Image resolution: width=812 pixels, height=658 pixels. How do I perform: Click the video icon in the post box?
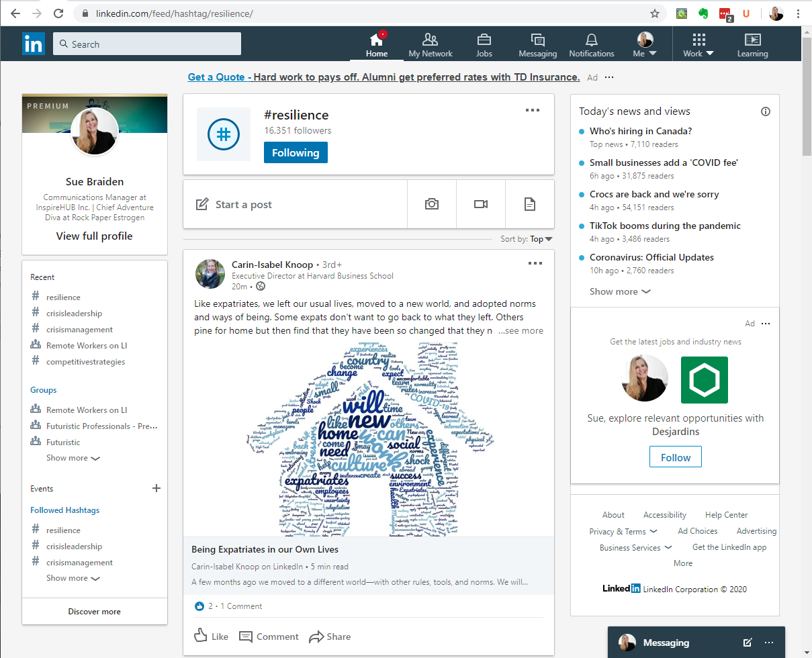tap(480, 203)
